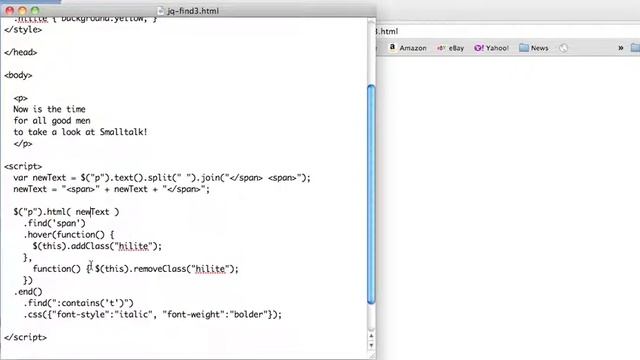Click the .find(":contains('t')") line
Viewport: 640px width, 360px height.
point(78,303)
